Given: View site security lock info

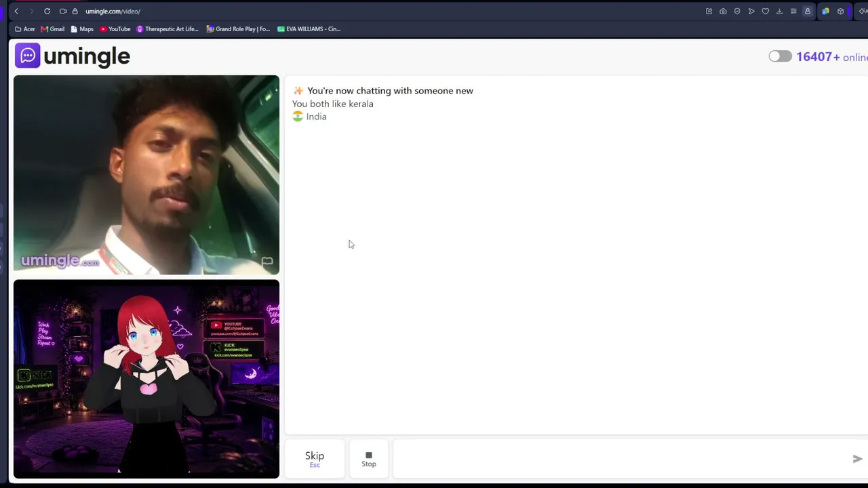Looking at the screenshot, I should (x=75, y=11).
